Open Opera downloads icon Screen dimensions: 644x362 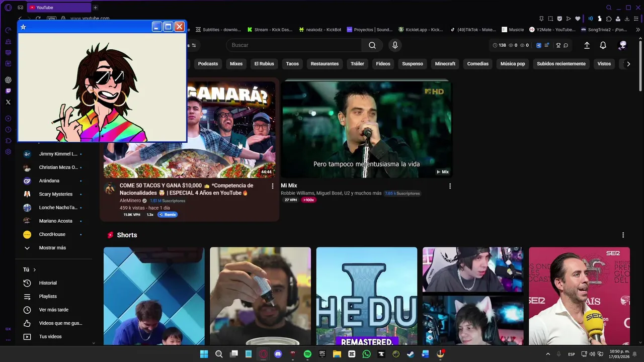627,19
